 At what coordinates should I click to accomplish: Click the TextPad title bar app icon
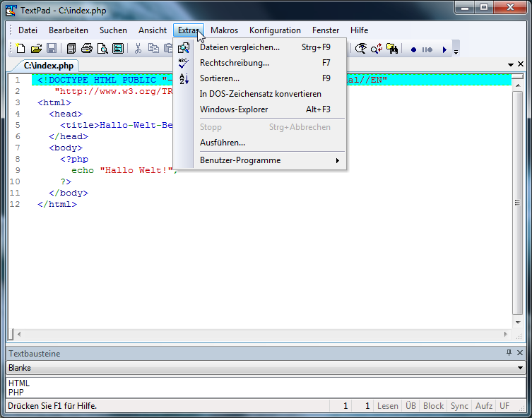(x=11, y=10)
